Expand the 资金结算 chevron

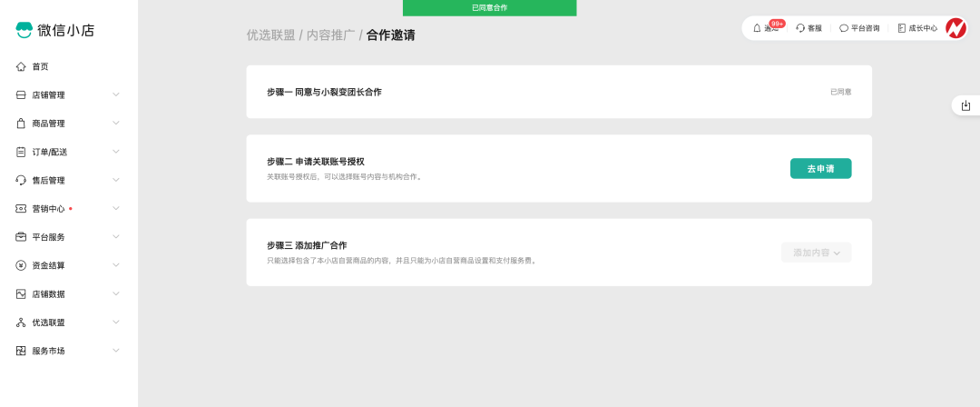(x=116, y=265)
